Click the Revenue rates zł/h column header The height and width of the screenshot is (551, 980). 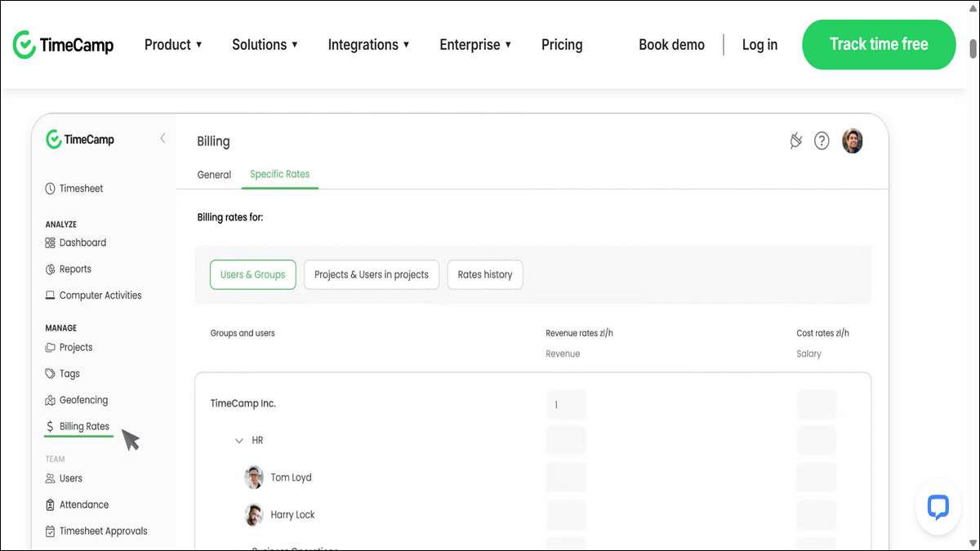[579, 333]
